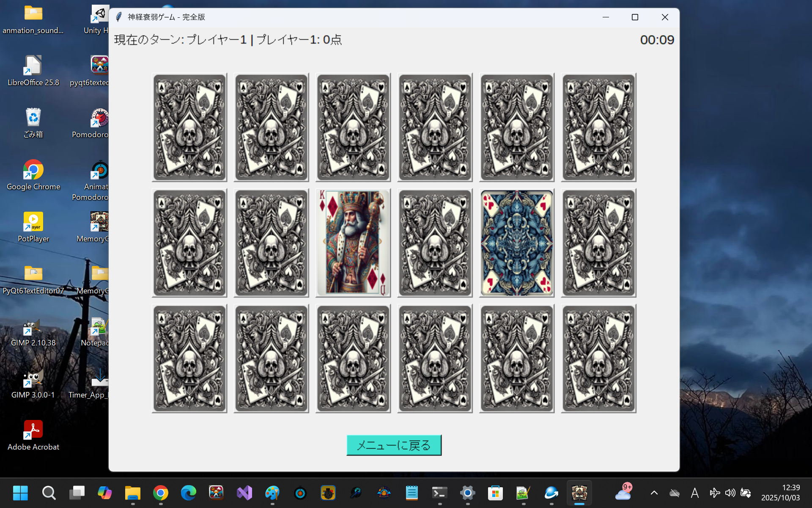Flip the bottom-right face-down card
The height and width of the screenshot is (508, 812).
[598, 358]
